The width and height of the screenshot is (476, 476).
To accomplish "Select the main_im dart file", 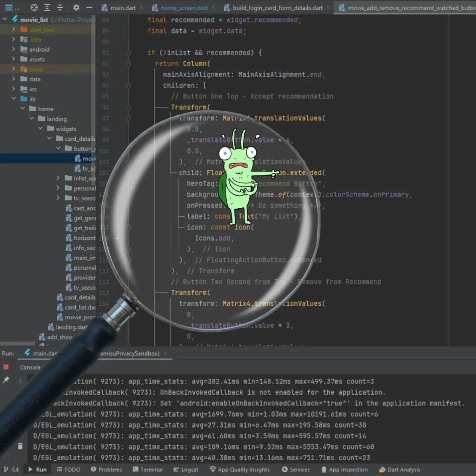I will pyautogui.click(x=80, y=258).
